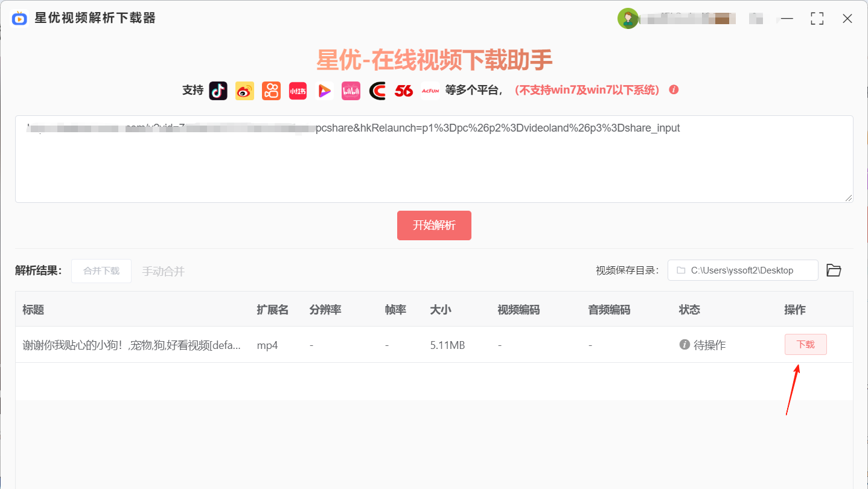Click the 待操作 status text
Screen dimensions: 868x489
click(710, 345)
